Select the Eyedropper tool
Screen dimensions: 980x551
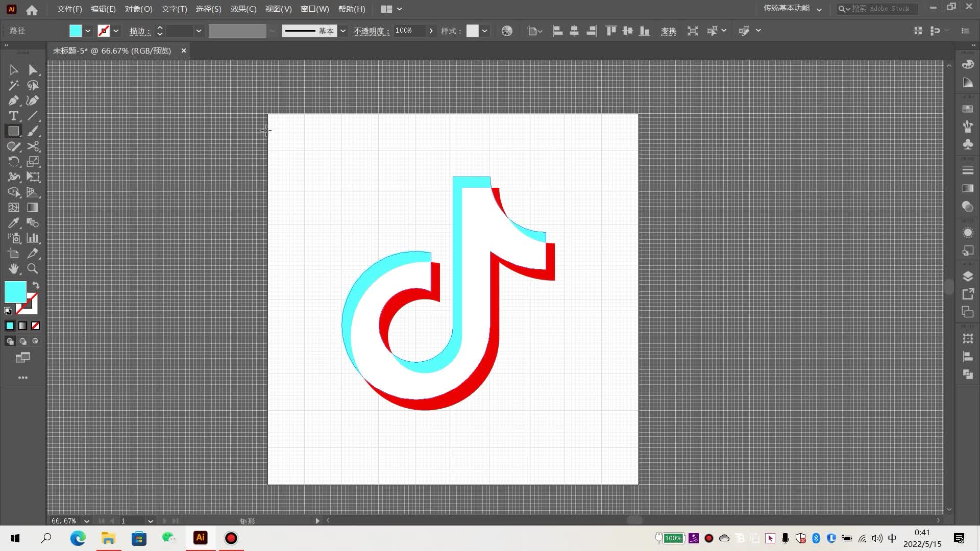[13, 223]
